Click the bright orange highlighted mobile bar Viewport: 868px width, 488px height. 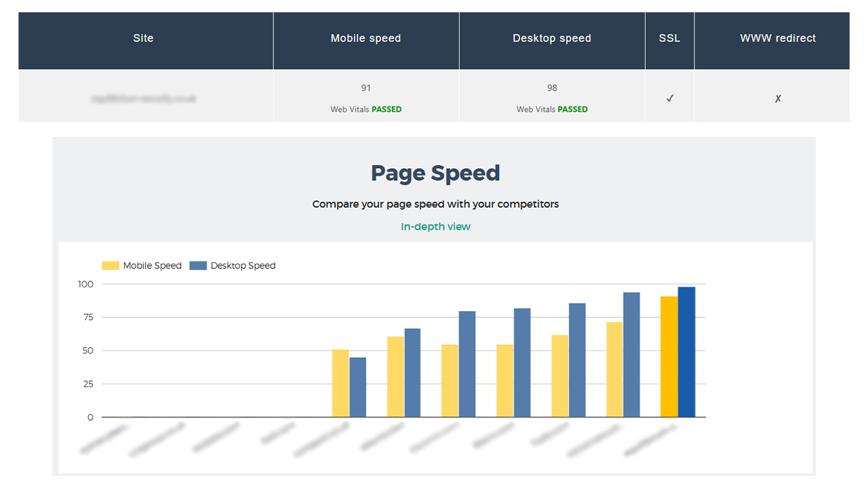669,357
